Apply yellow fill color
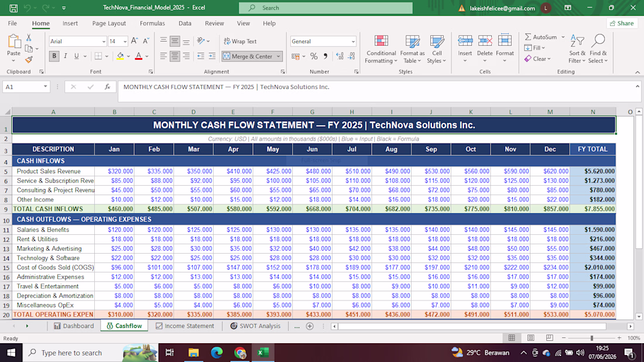Image resolution: width=644 pixels, height=362 pixels. [120, 56]
